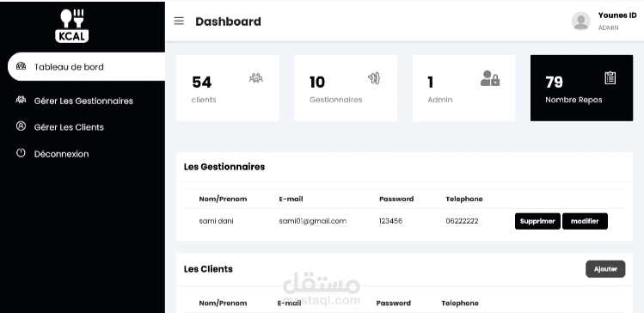Screen dimensions: 644x313
Task: Click Telephone header in Gestionnaires table
Action: point(464,199)
